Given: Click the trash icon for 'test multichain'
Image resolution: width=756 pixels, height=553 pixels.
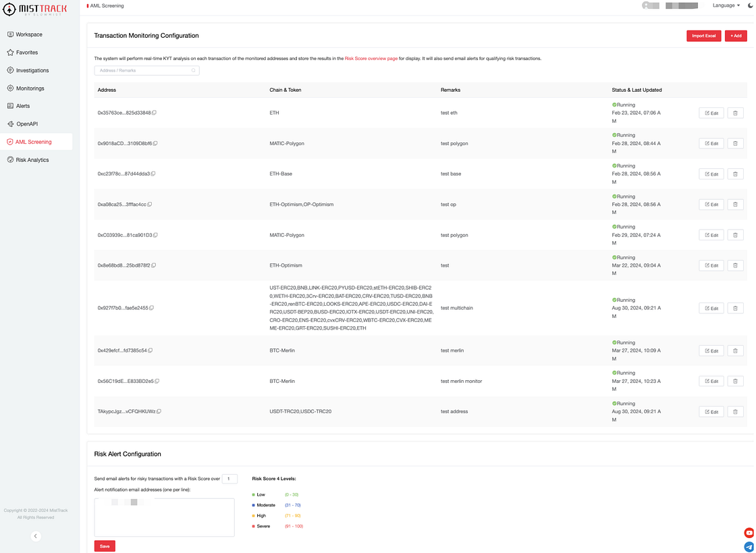Looking at the screenshot, I should click(x=735, y=308).
